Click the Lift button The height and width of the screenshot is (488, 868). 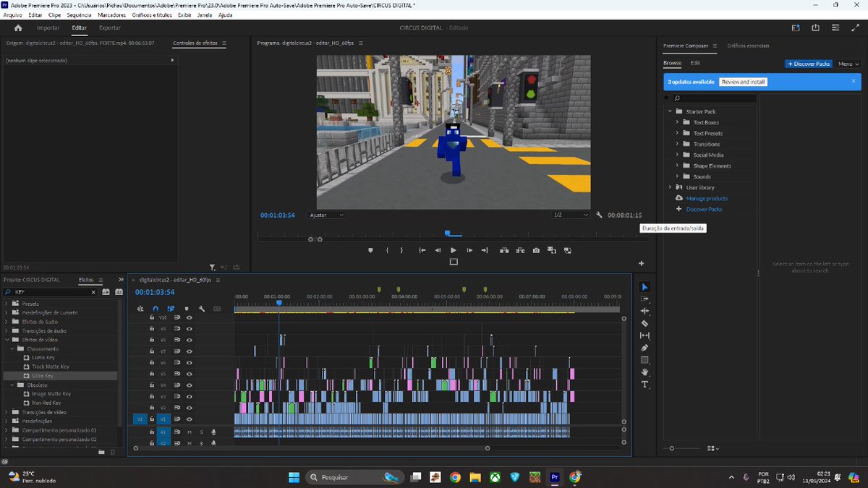[x=504, y=250]
